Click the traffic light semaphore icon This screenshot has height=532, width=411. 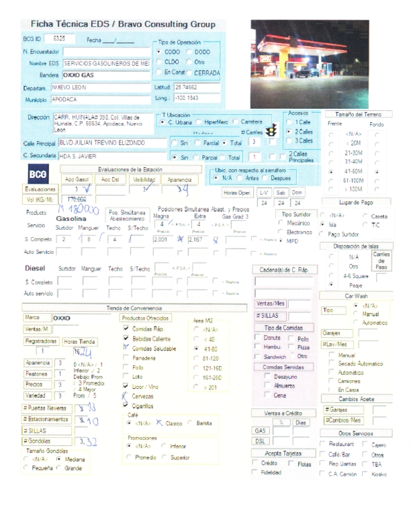271,130
